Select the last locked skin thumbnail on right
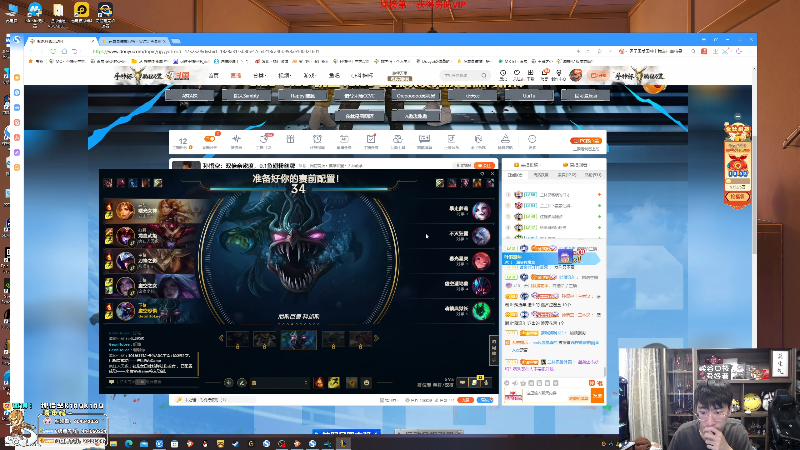This screenshot has height=450, width=800. (x=360, y=339)
